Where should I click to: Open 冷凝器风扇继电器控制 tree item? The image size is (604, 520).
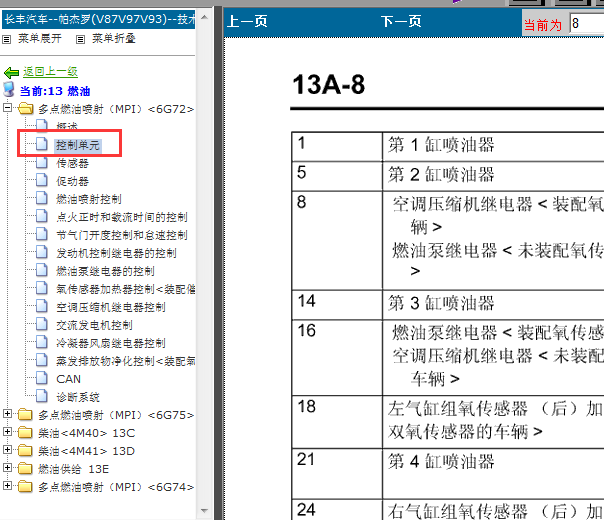pyautogui.click(x=111, y=343)
